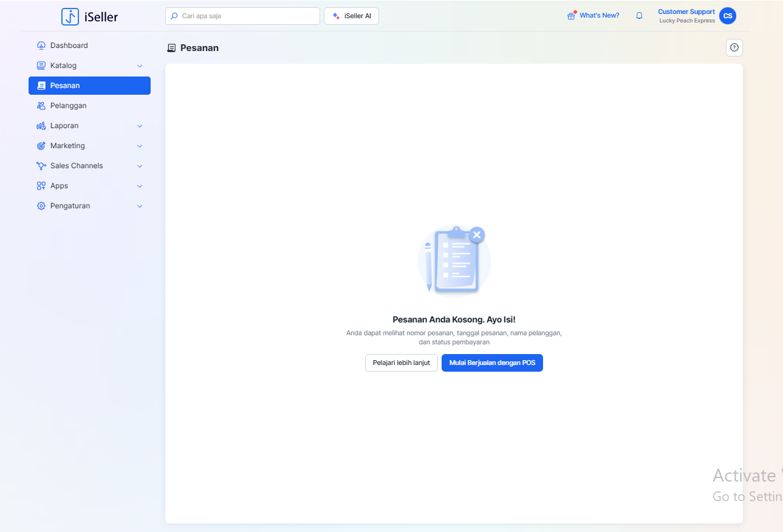Click the empty orders clipboard illustration
Screen dimensions: 783x532
453,260
